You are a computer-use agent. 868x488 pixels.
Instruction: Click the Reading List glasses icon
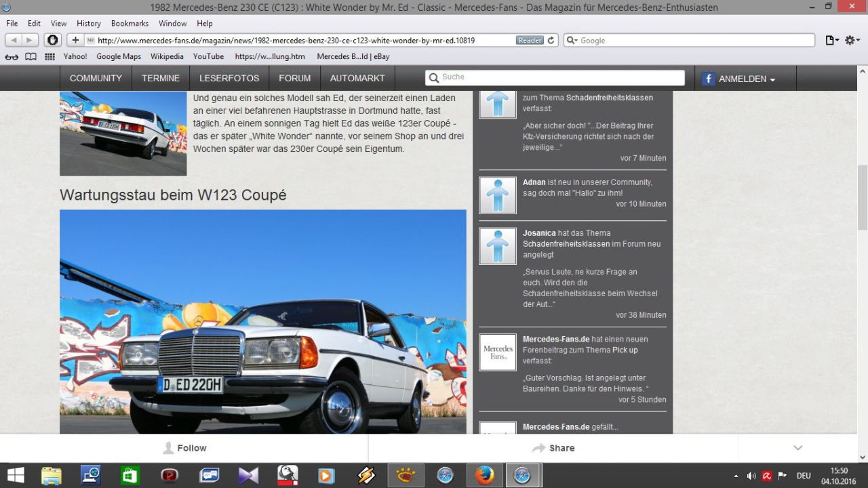coord(12,57)
